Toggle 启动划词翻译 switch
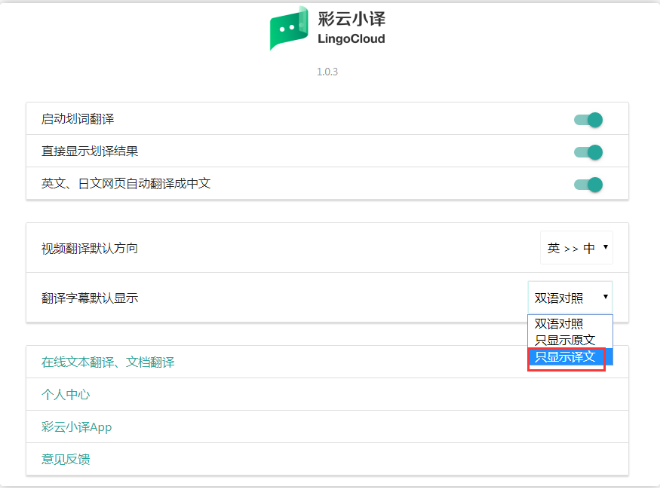This screenshot has height=488, width=660. click(588, 120)
